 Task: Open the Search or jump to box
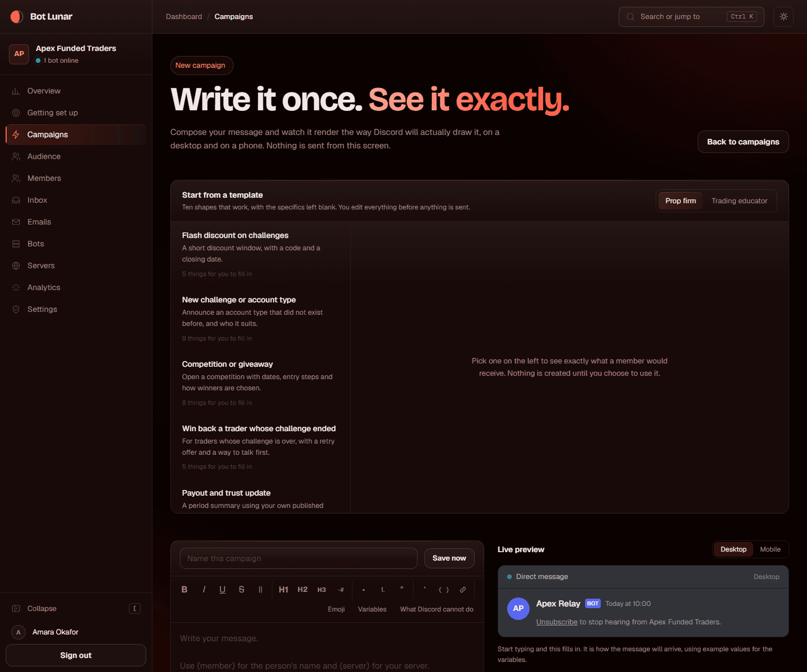pos(691,17)
